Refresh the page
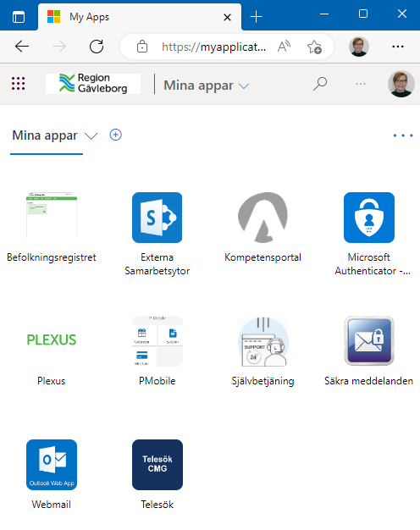Viewport: 420px width, 530px height. [x=97, y=47]
